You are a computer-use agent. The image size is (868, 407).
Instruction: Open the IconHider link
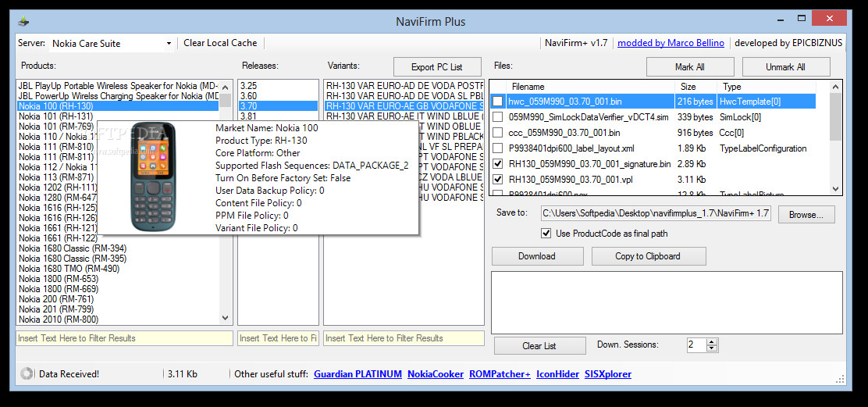click(x=557, y=373)
